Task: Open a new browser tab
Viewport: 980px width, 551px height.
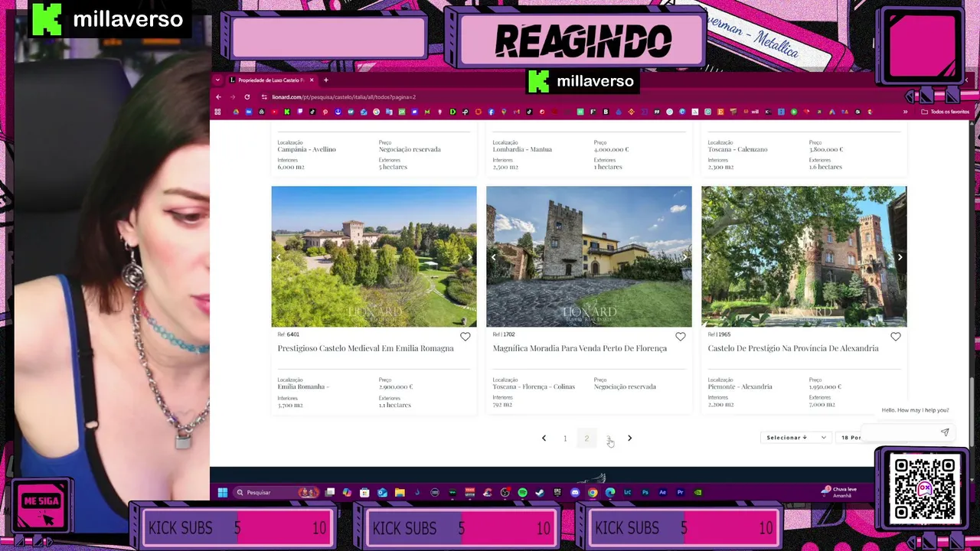Action: (x=325, y=80)
